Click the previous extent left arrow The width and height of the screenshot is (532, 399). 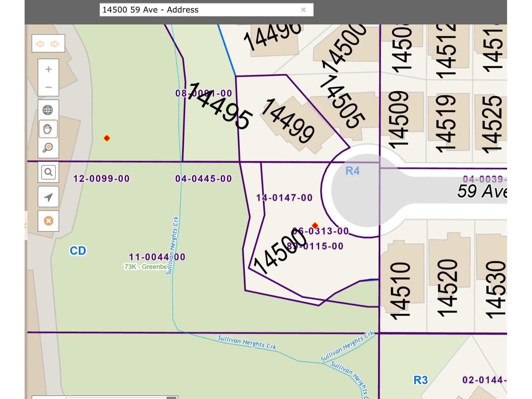[x=40, y=44]
